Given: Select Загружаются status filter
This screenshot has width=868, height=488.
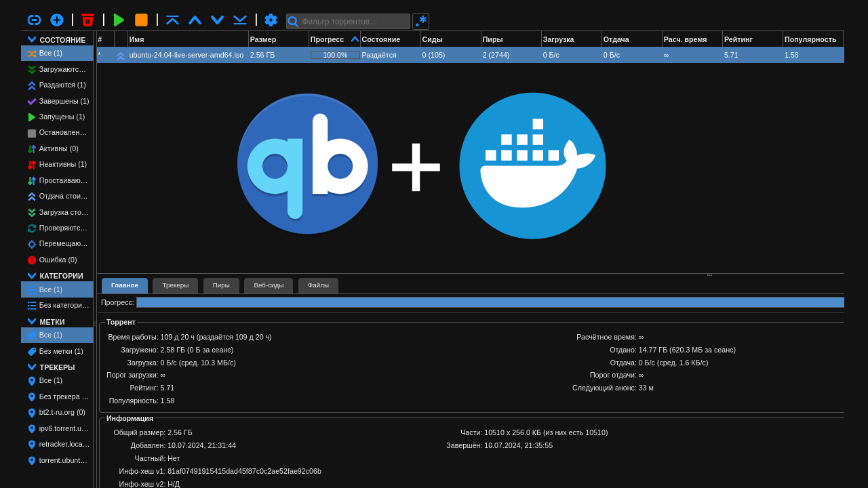Looking at the screenshot, I should tap(57, 69).
